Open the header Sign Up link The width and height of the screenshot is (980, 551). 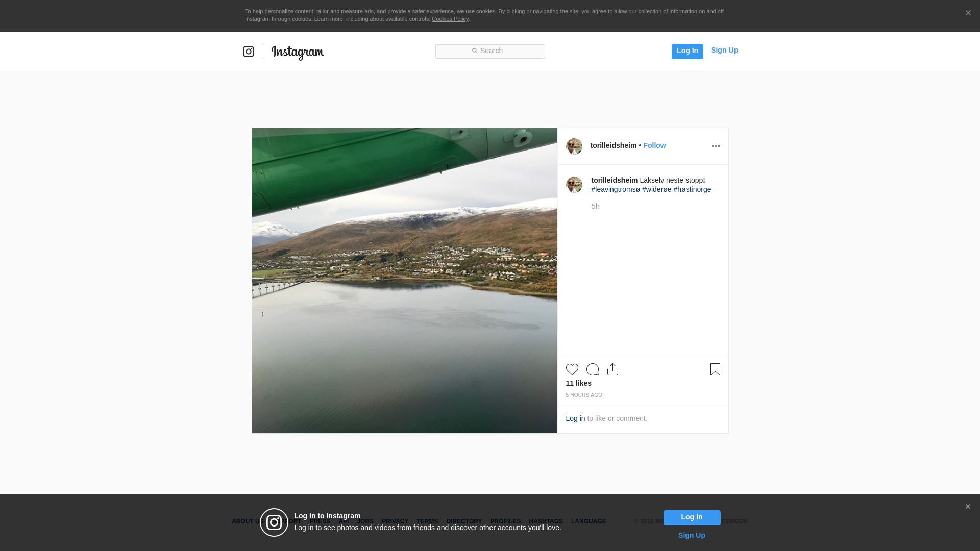click(x=724, y=50)
